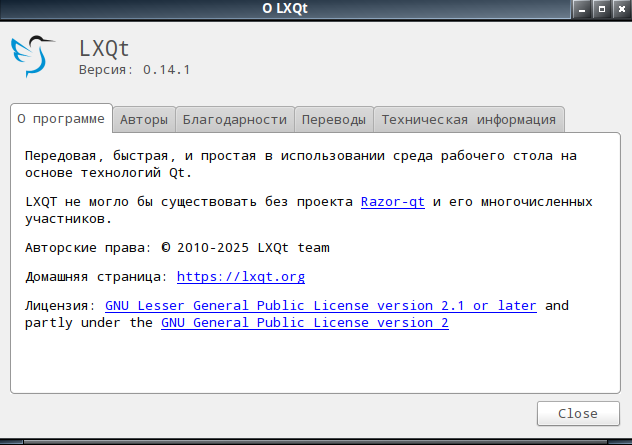Image resolution: width=632 pixels, height=445 pixels.
Task: Follow the Razor-qt project link
Action: (393, 202)
